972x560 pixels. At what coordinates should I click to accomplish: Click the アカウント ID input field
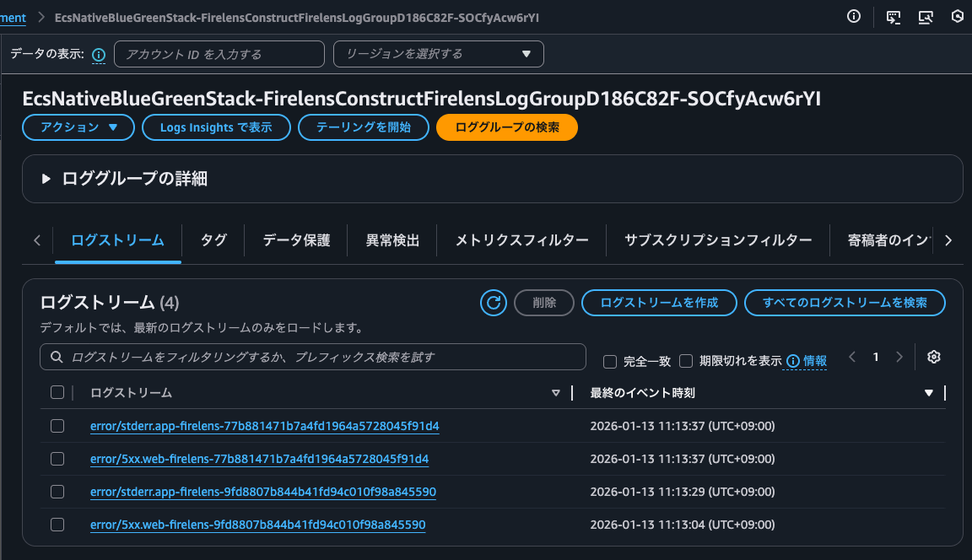click(219, 53)
